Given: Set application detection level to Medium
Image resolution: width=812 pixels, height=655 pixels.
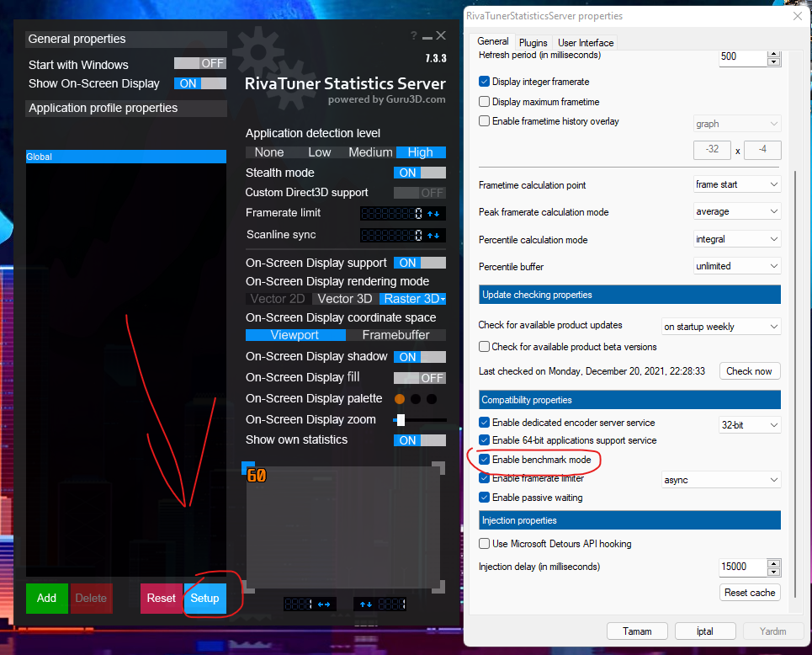Looking at the screenshot, I should [370, 152].
